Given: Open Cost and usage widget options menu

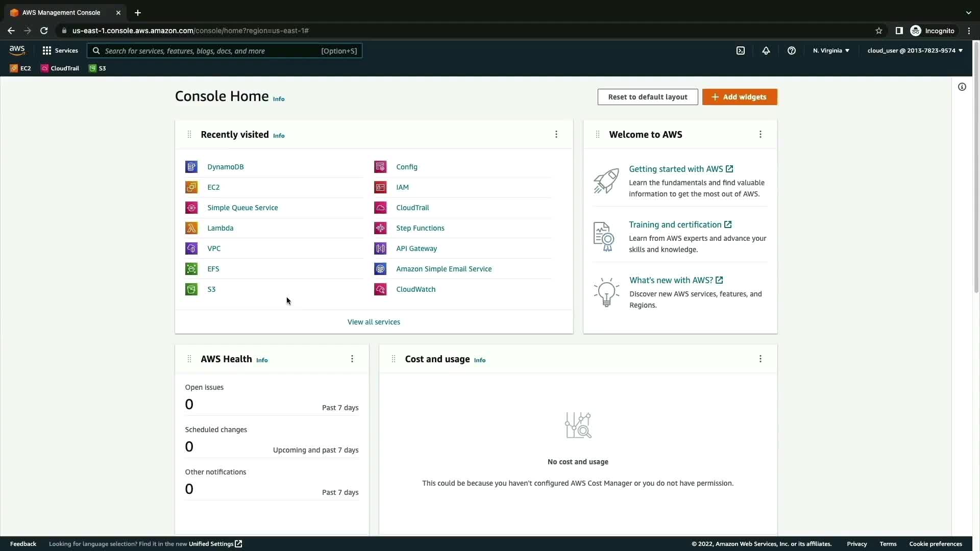Looking at the screenshot, I should pos(761,359).
